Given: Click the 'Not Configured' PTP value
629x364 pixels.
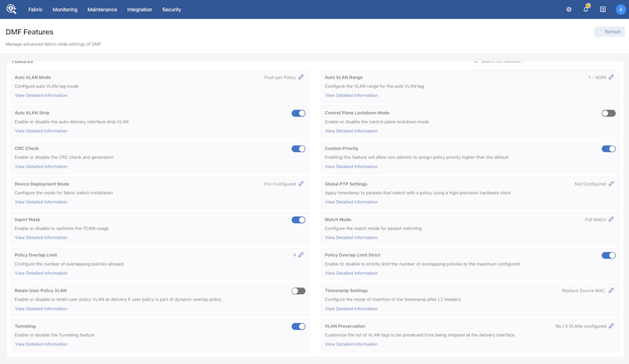Looking at the screenshot, I should pyautogui.click(x=590, y=184).
